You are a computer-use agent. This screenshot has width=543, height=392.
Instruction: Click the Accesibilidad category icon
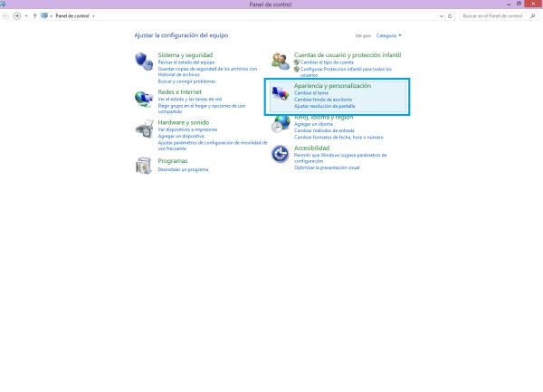coord(281,154)
